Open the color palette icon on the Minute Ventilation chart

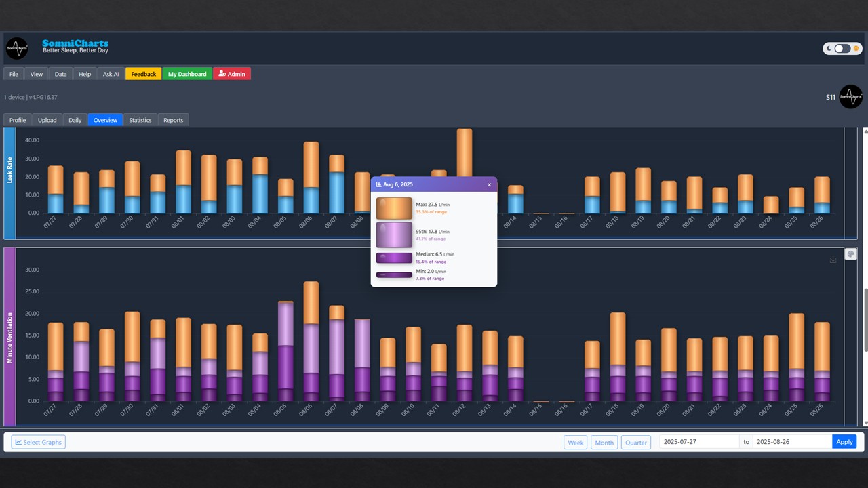coord(850,254)
